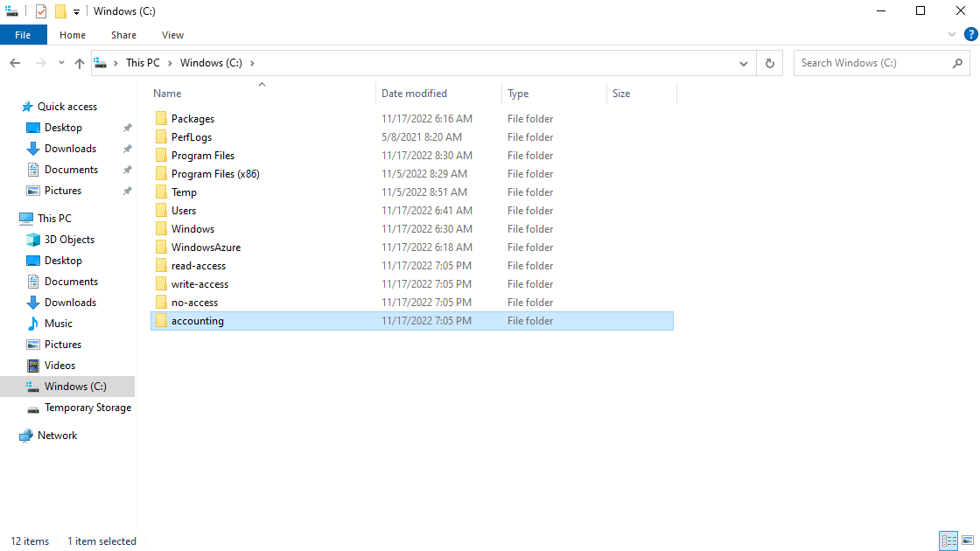Select the Program Files (x86) folder icon

click(161, 174)
